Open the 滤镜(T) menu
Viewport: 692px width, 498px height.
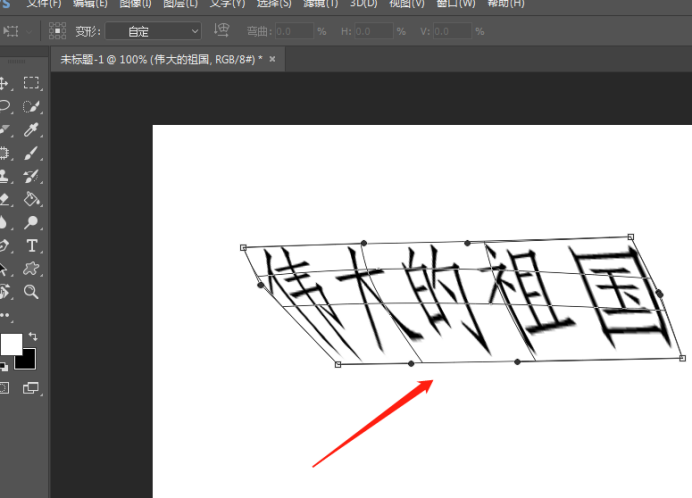320,4
